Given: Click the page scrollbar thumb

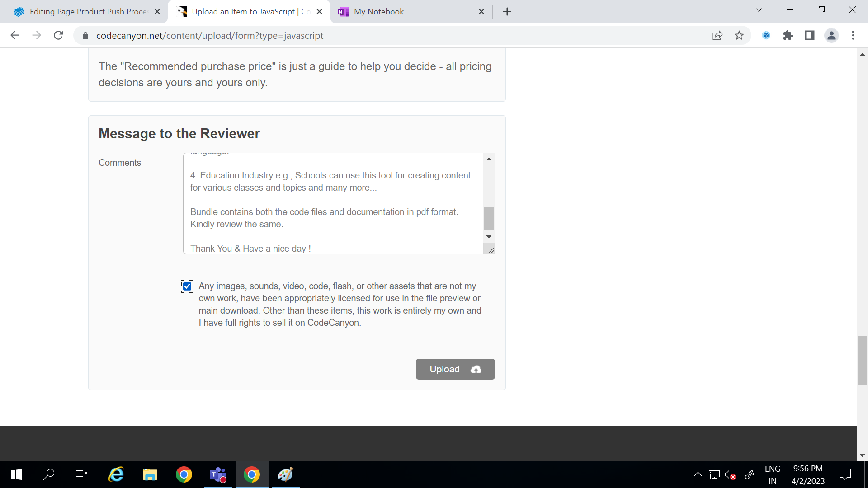Looking at the screenshot, I should pos(862,360).
